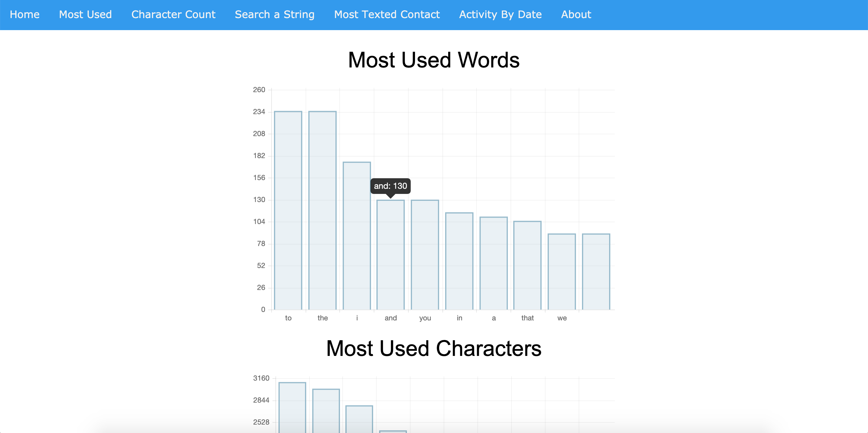Click the Most Used Words heading

pos(434,60)
